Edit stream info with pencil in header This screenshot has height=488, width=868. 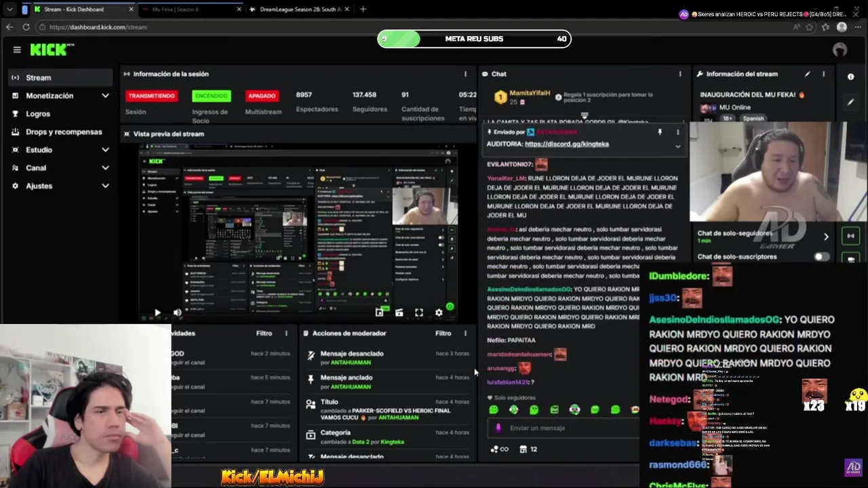pyautogui.click(x=807, y=74)
